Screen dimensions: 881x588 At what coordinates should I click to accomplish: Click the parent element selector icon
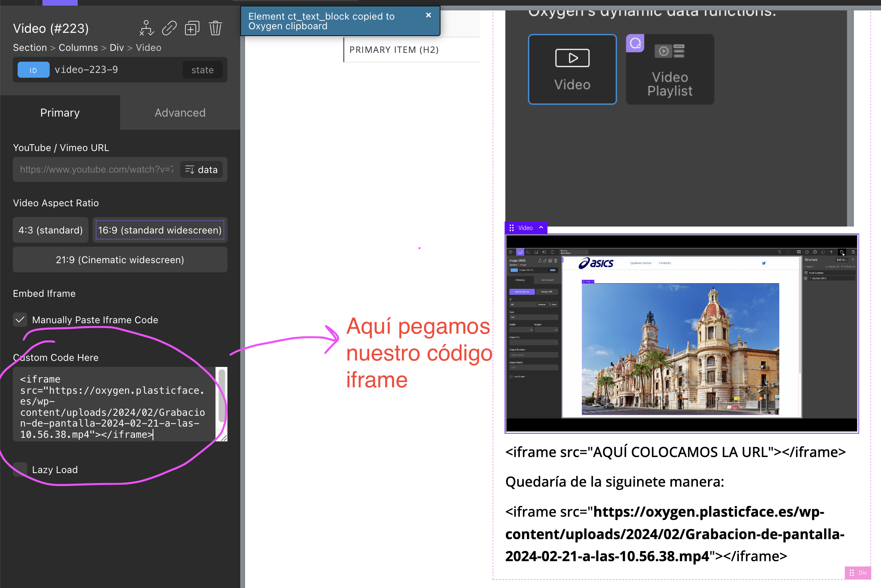tap(147, 28)
